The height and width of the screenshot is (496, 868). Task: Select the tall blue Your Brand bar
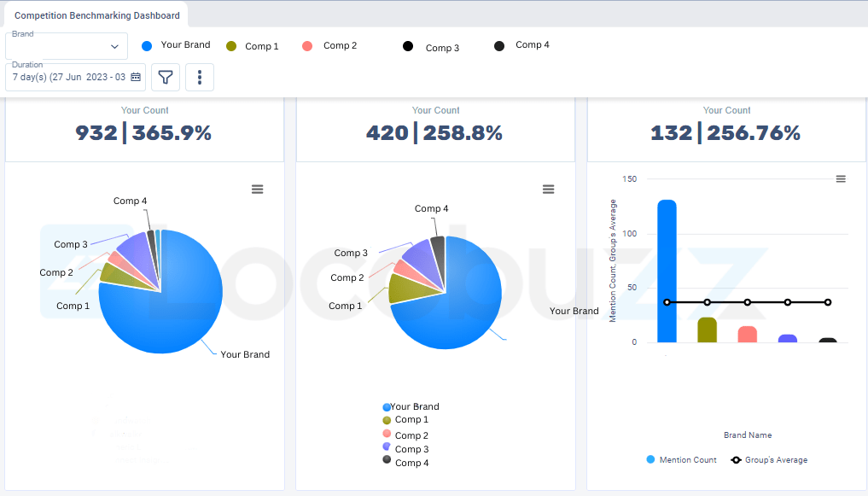(x=667, y=271)
